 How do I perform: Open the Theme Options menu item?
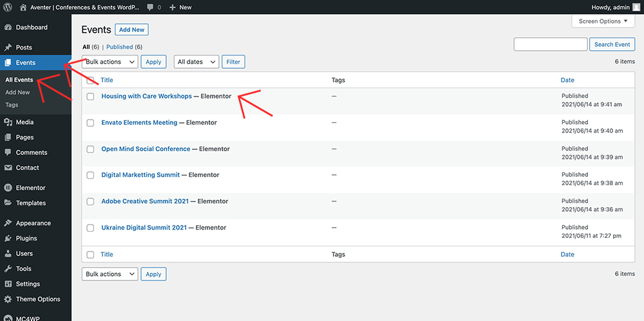38,299
